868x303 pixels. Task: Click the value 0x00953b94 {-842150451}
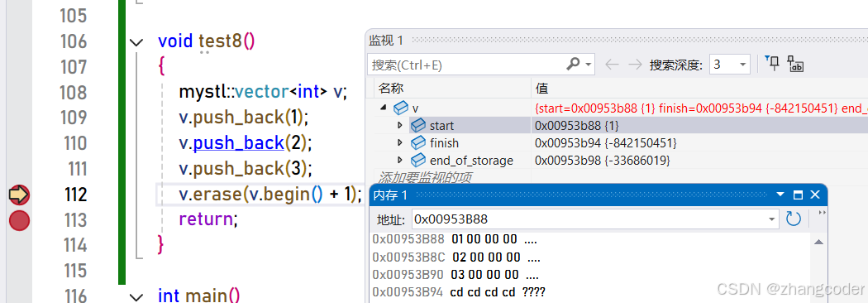pos(606,143)
